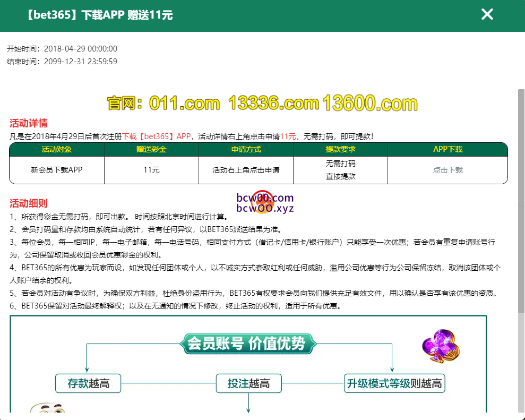Click the 活动对象 table header
525x420 pixels.
[x=57, y=149]
